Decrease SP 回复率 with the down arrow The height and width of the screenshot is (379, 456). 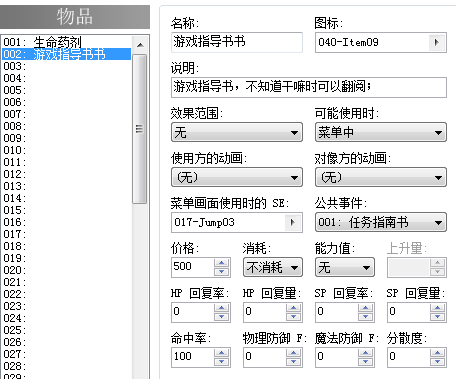[366, 317]
